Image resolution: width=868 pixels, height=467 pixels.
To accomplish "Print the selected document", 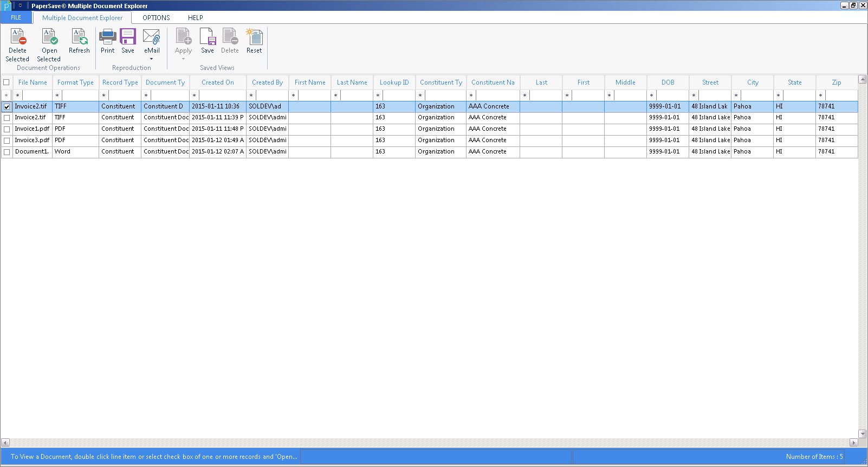I will pyautogui.click(x=108, y=41).
